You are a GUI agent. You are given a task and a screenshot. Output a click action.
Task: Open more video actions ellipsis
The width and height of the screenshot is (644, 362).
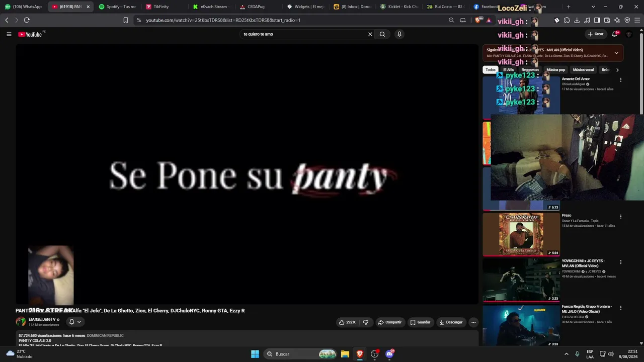pyautogui.click(x=473, y=322)
